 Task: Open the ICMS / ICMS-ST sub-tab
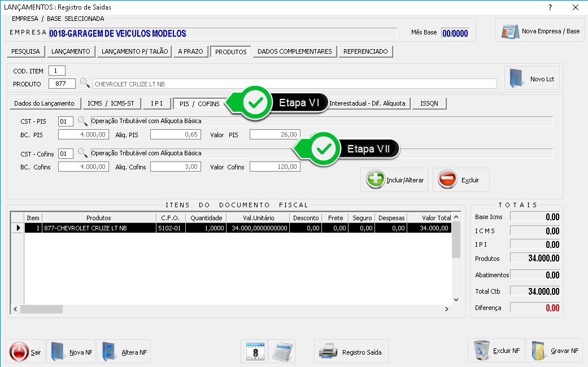tap(111, 103)
